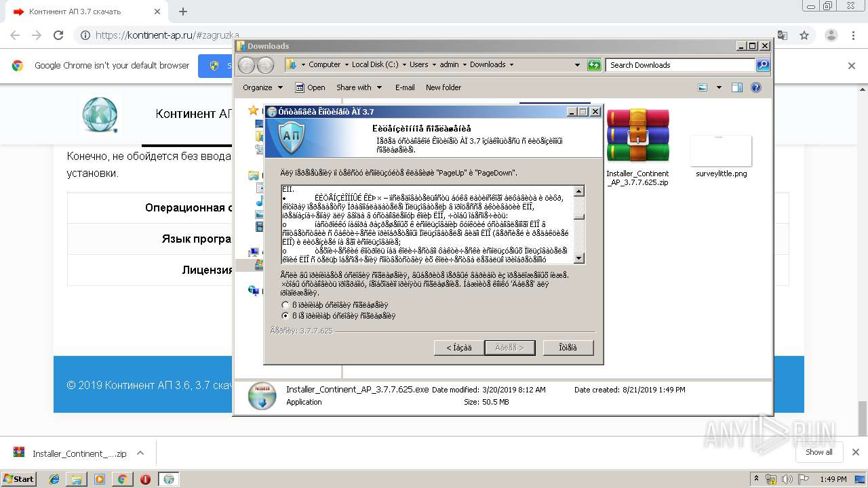Click Open in the Explorer toolbar
868x488 pixels.
[310, 87]
